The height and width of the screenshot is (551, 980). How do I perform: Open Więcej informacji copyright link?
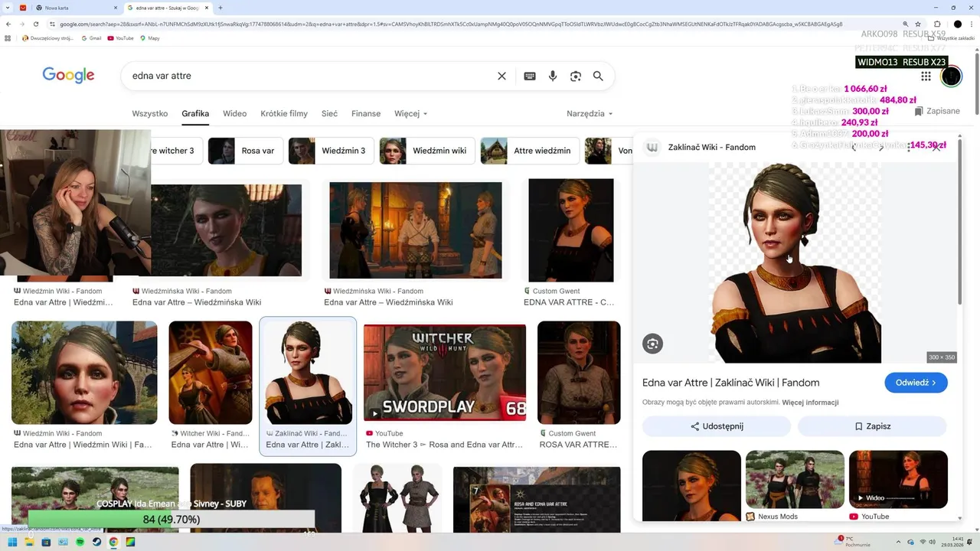(x=810, y=403)
